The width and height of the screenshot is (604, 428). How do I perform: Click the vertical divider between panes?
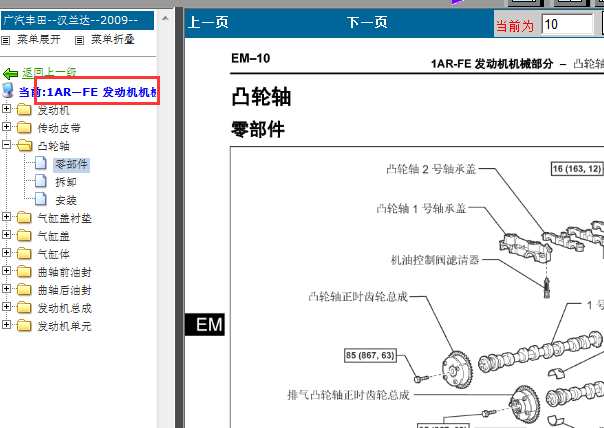click(179, 218)
